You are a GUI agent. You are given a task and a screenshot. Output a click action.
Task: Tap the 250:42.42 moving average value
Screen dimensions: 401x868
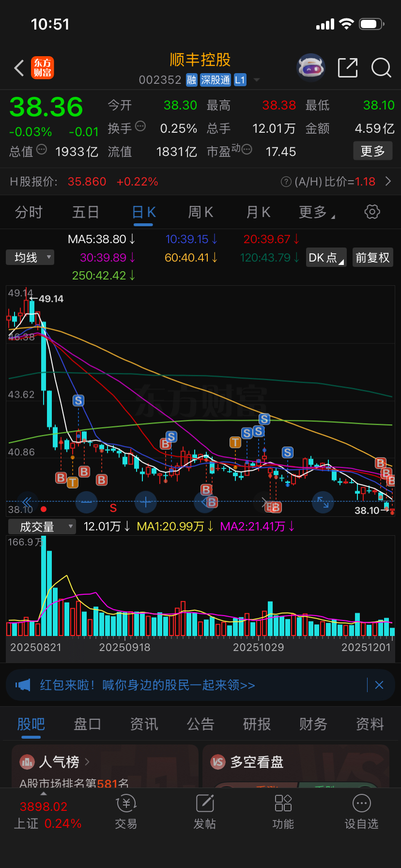pyautogui.click(x=104, y=276)
